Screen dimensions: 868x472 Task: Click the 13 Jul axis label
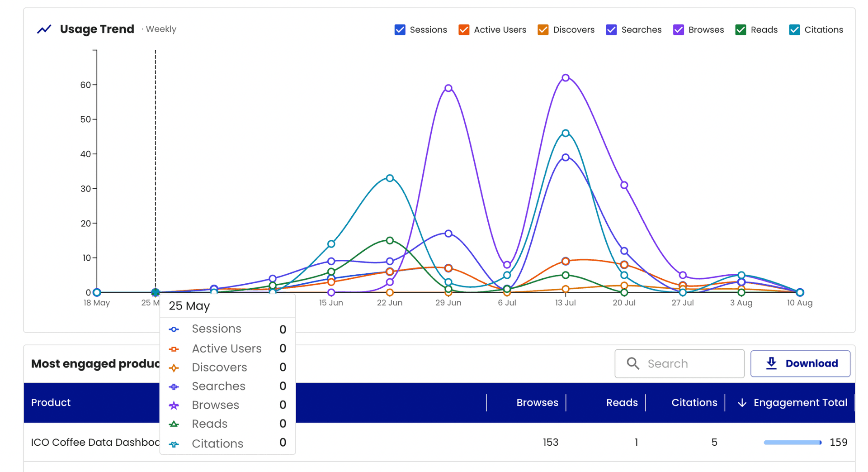565,303
